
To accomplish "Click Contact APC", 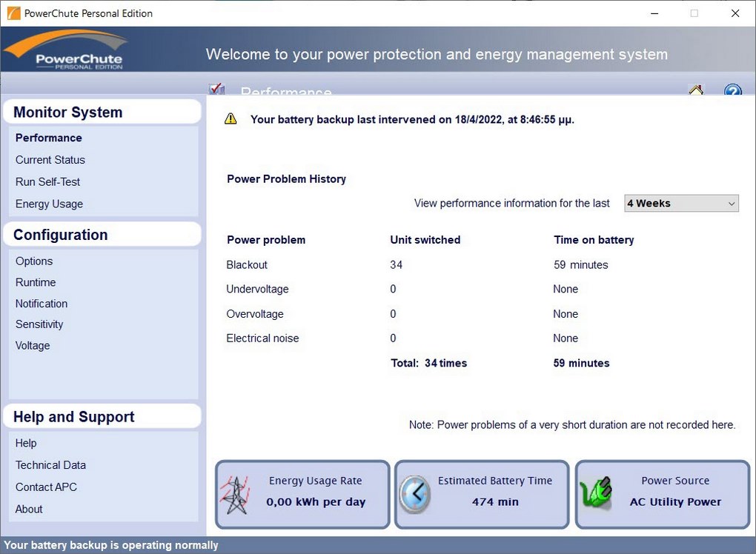I will (46, 487).
